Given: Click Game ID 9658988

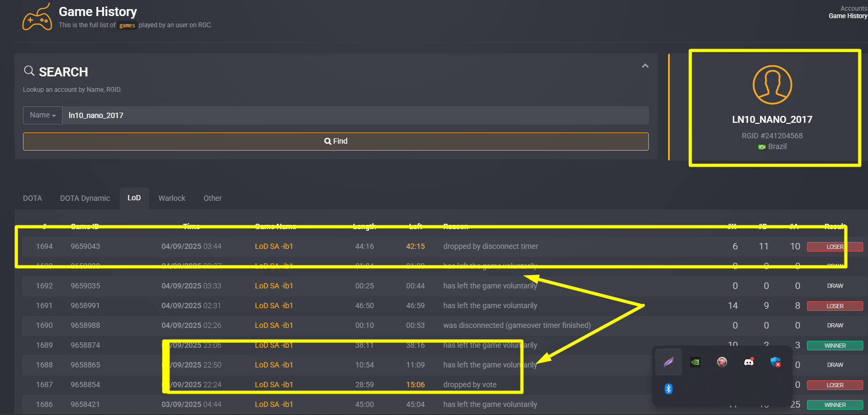Looking at the screenshot, I should (x=86, y=325).
